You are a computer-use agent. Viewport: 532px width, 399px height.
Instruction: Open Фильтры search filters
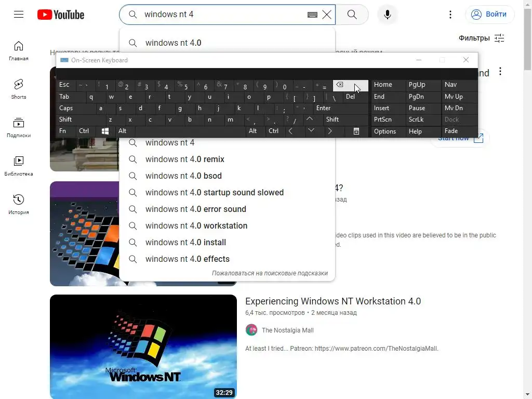click(x=482, y=38)
